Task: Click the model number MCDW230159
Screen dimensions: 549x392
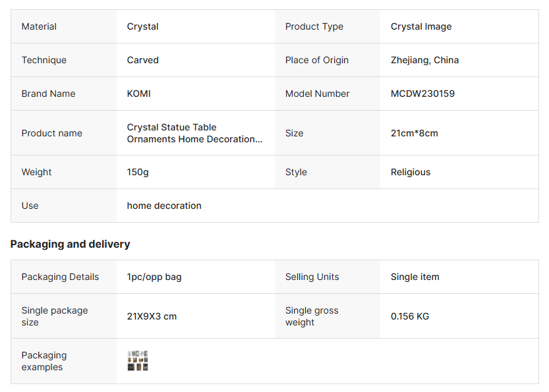Action: (422, 94)
